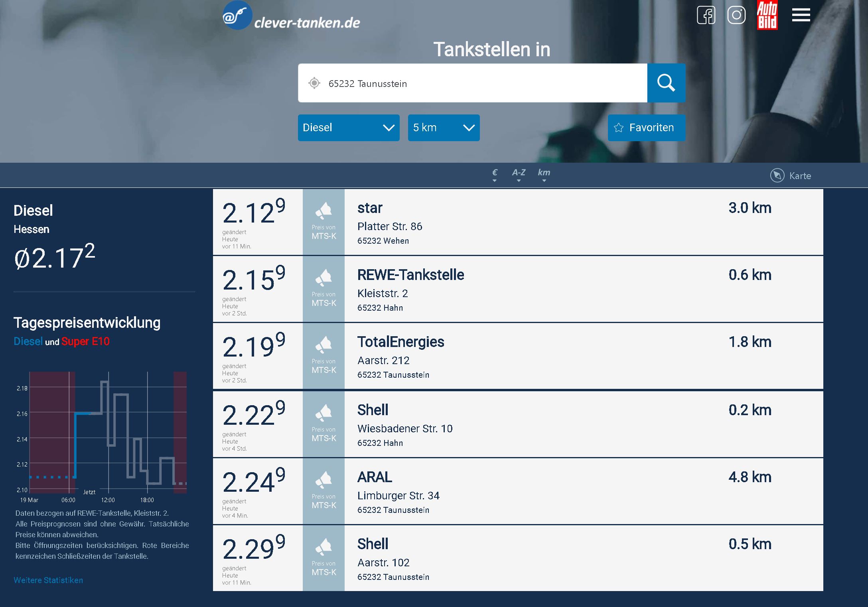Open the 5 km radius dropdown
The image size is (868, 607).
(x=444, y=128)
